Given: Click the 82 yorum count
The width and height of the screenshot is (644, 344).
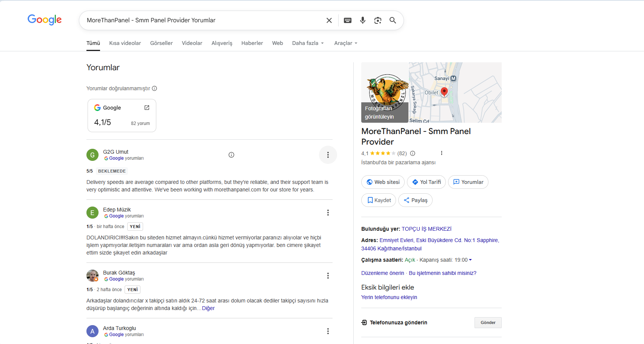Looking at the screenshot, I should [x=140, y=123].
